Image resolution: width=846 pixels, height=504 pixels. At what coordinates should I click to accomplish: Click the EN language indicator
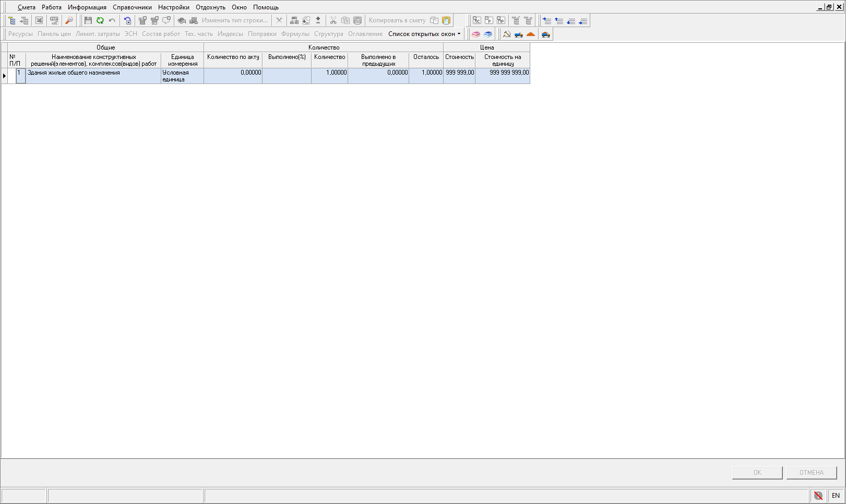(836, 496)
